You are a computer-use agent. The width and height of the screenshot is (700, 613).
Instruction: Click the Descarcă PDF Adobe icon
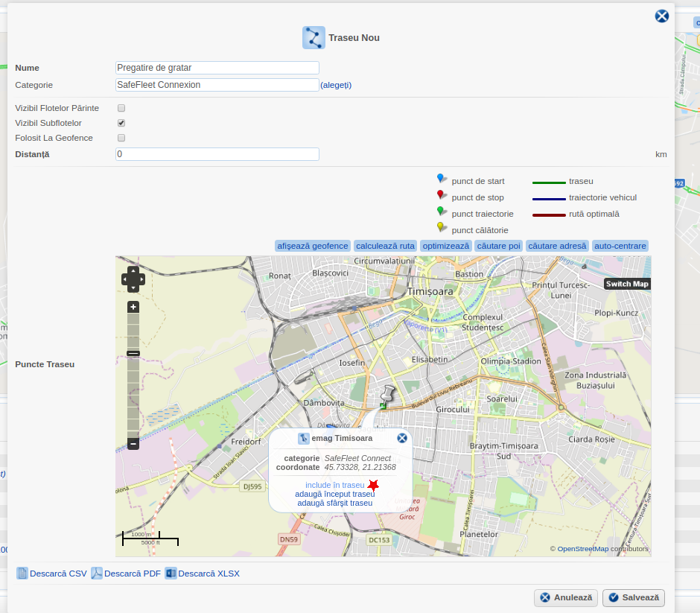point(97,573)
